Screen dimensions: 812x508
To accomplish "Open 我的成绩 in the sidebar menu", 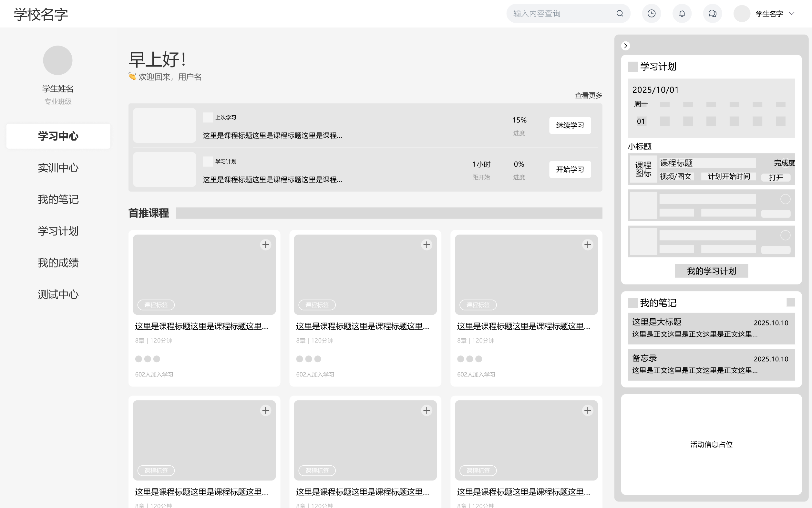I will pyautogui.click(x=58, y=263).
